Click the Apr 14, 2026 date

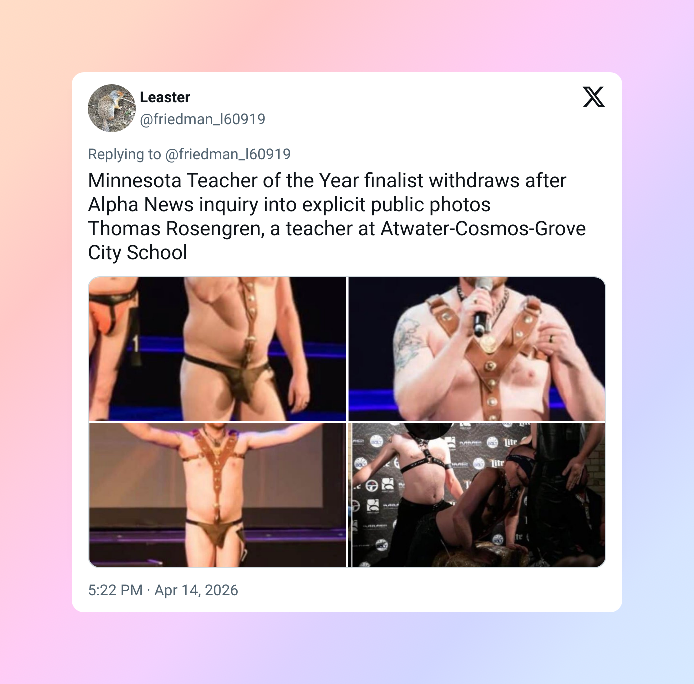(196, 590)
